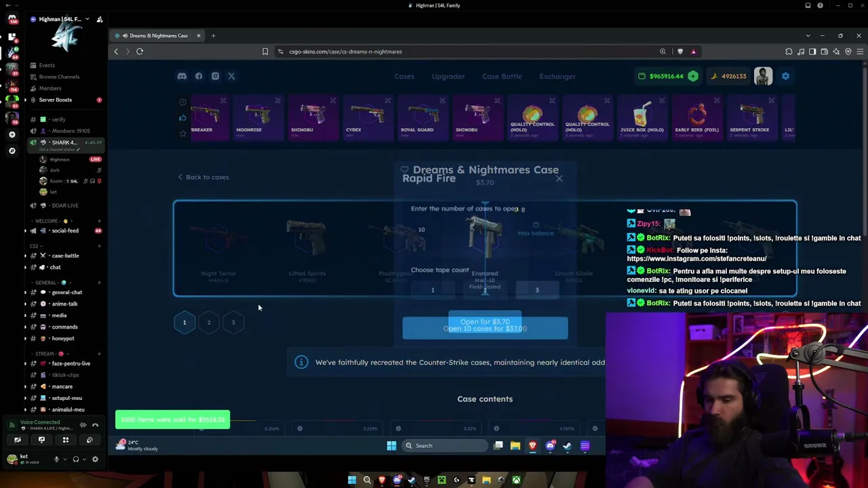Reload the csgo-skins page
Image resolution: width=868 pixels, height=488 pixels.
(x=140, y=52)
